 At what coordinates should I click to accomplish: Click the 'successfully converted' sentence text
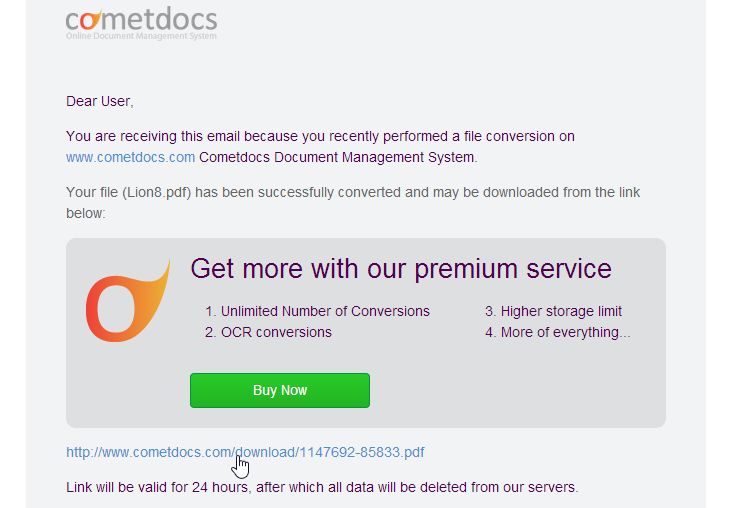tap(353, 192)
